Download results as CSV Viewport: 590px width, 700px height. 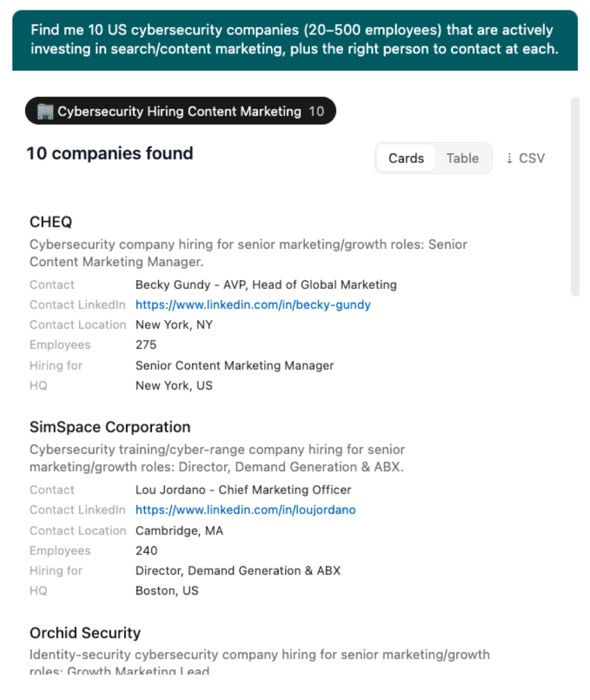click(x=526, y=159)
